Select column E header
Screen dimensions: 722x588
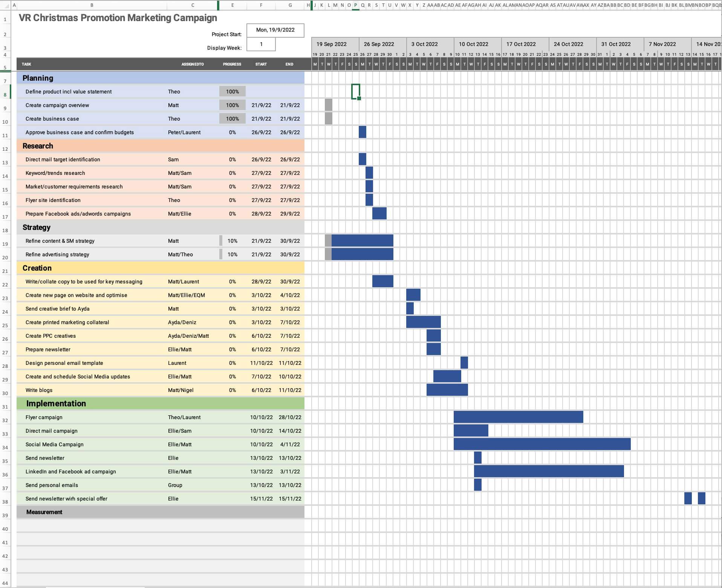coord(232,5)
